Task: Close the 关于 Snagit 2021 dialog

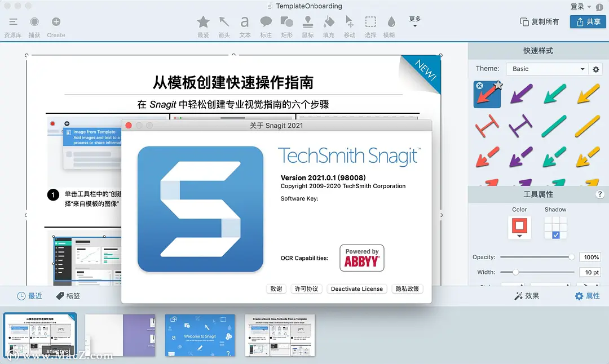Action: pos(129,125)
